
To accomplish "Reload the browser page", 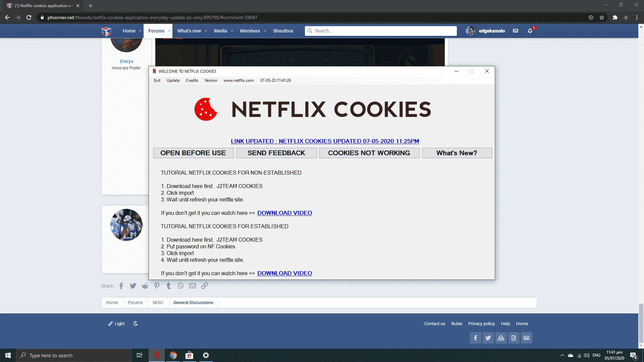I will coord(29,17).
